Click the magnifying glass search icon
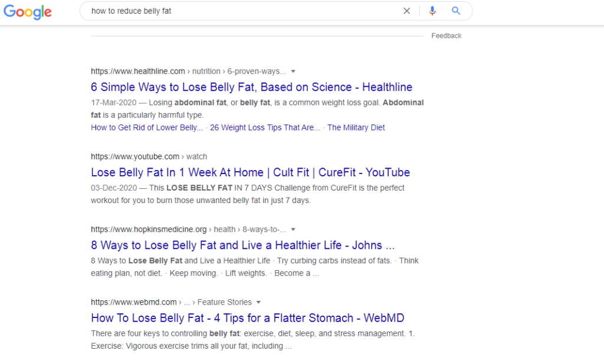The image size is (604, 364). 456,11
